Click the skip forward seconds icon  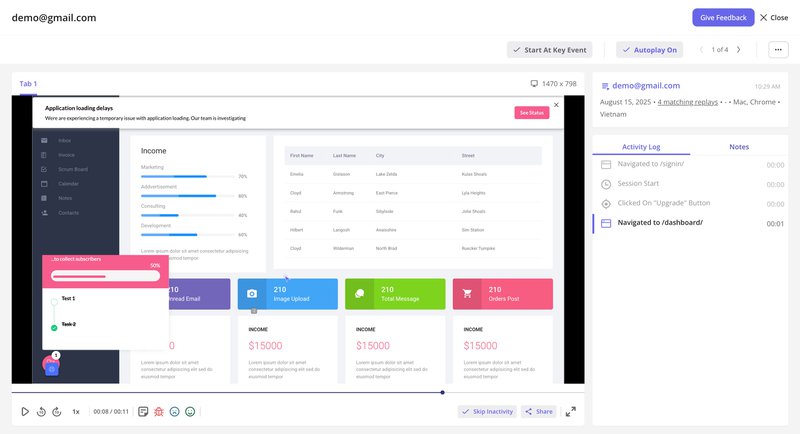[x=56, y=411]
